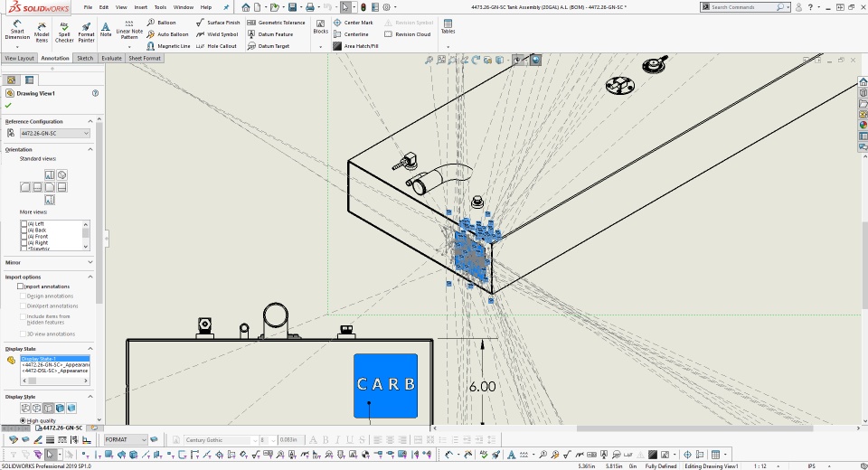Select the High quality radio button
868x470 pixels.
pyautogui.click(x=24, y=420)
